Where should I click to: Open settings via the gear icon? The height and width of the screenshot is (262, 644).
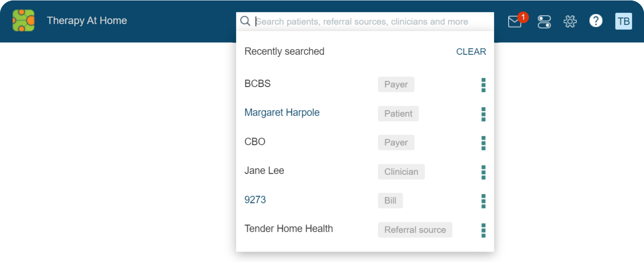pos(570,22)
